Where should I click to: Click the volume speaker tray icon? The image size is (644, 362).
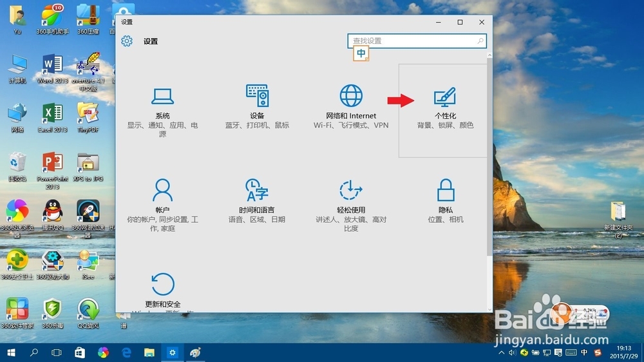[x=512, y=352]
